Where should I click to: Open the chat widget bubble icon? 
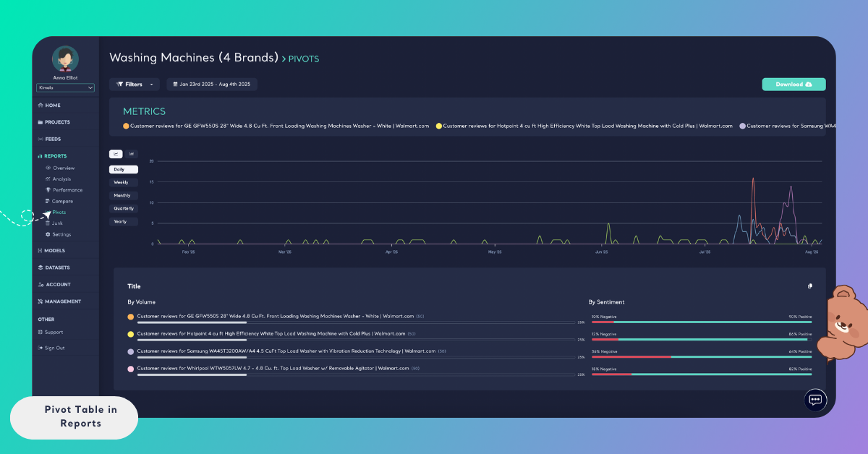[x=815, y=400]
